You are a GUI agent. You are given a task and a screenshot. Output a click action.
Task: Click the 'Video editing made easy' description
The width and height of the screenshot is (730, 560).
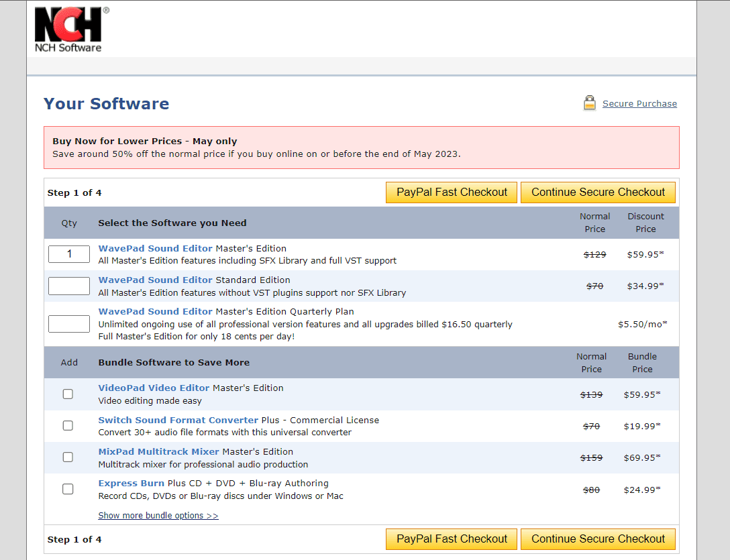coord(150,401)
